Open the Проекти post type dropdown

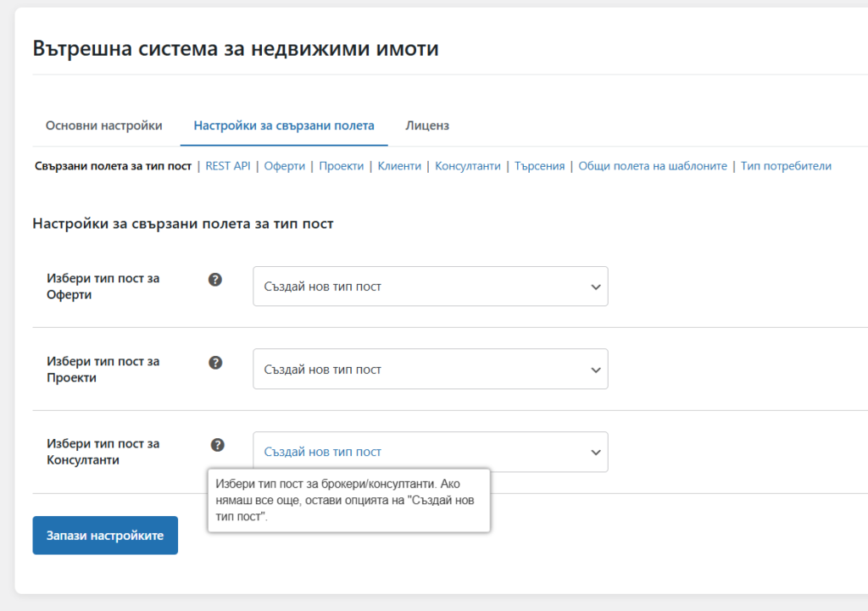point(430,369)
